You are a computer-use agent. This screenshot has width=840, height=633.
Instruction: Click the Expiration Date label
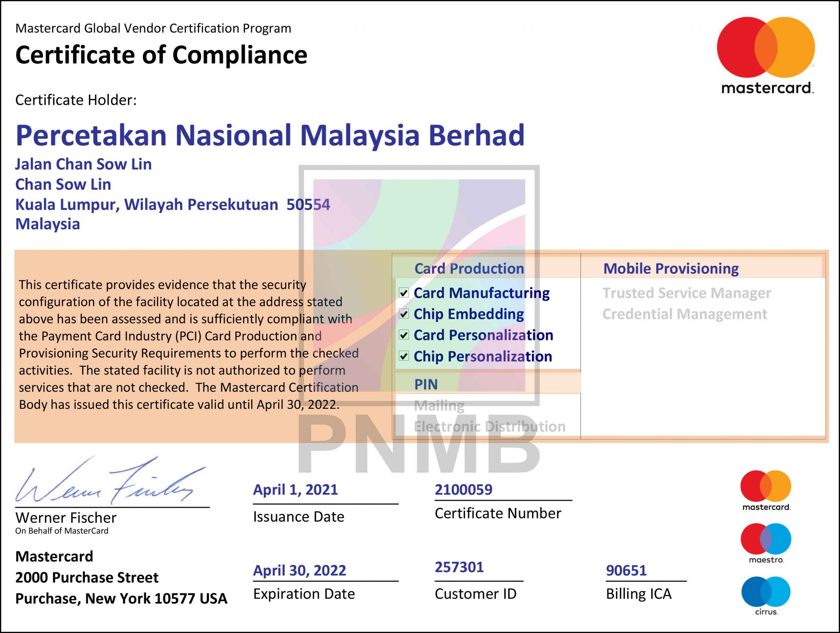304,594
